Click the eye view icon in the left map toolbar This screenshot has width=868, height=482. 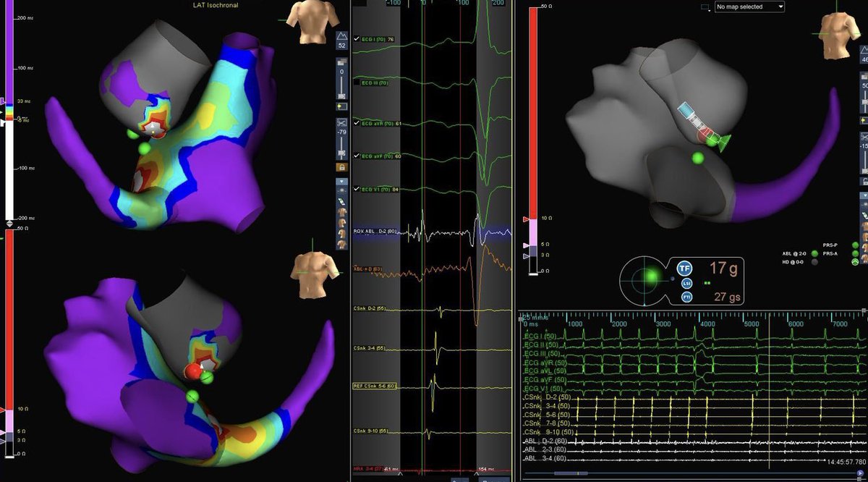341,190
